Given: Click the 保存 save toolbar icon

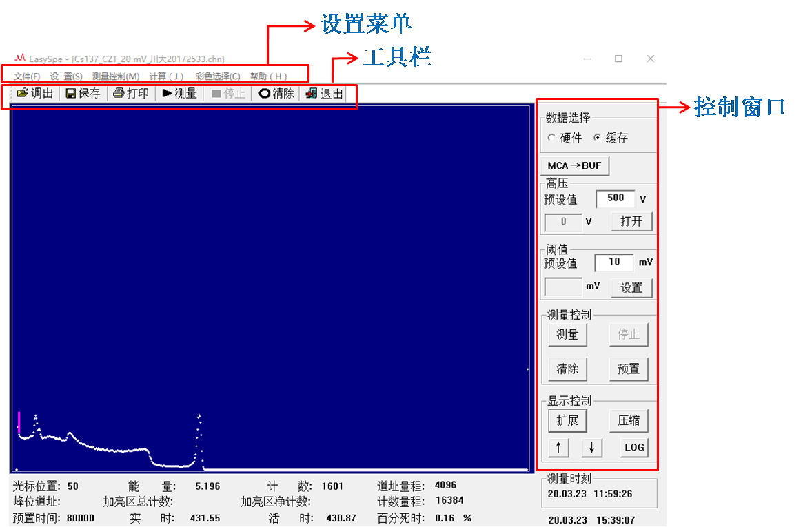Looking at the screenshot, I should (x=71, y=94).
